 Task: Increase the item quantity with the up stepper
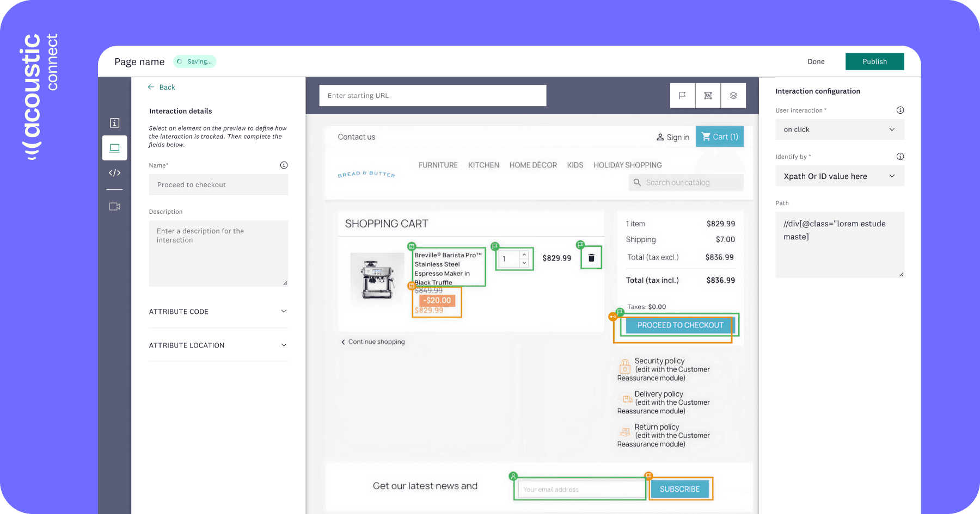pos(524,255)
